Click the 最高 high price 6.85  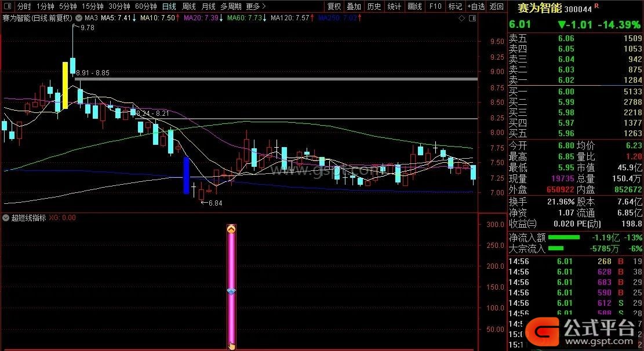tap(566, 157)
